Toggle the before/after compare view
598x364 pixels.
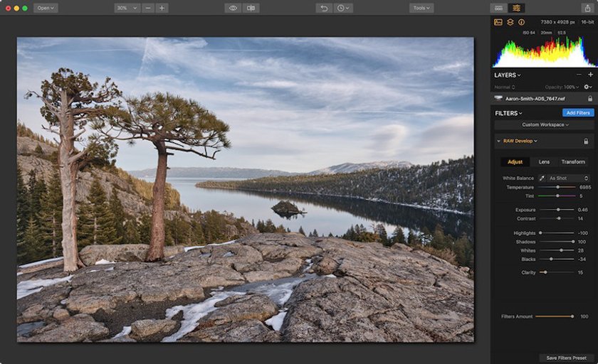click(x=251, y=8)
